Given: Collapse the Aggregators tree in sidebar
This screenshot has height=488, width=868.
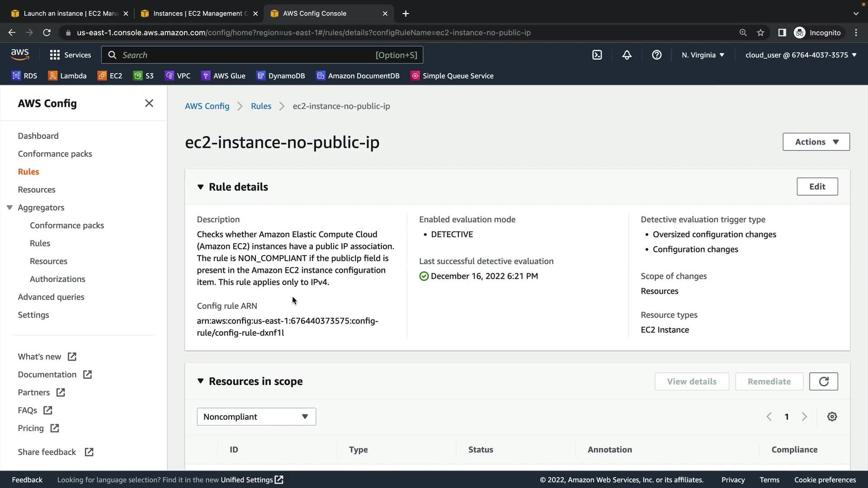Looking at the screenshot, I should [9, 207].
